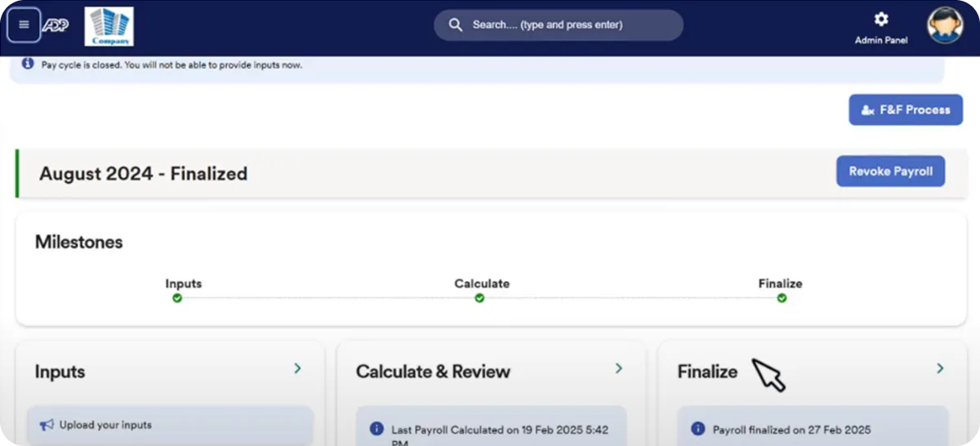Select the Inputs milestone checkmark
The image size is (980, 446).
click(x=177, y=298)
